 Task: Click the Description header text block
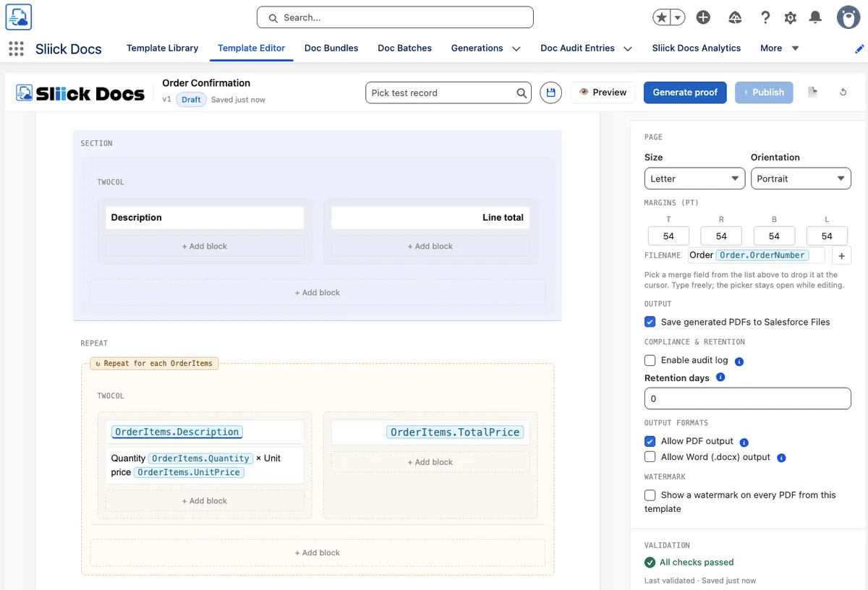205,218
